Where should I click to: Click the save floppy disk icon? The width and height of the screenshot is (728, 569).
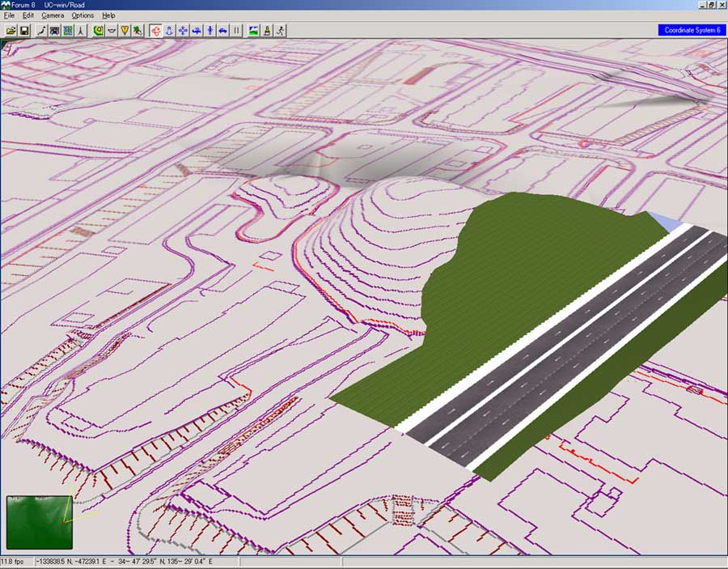pos(24,31)
